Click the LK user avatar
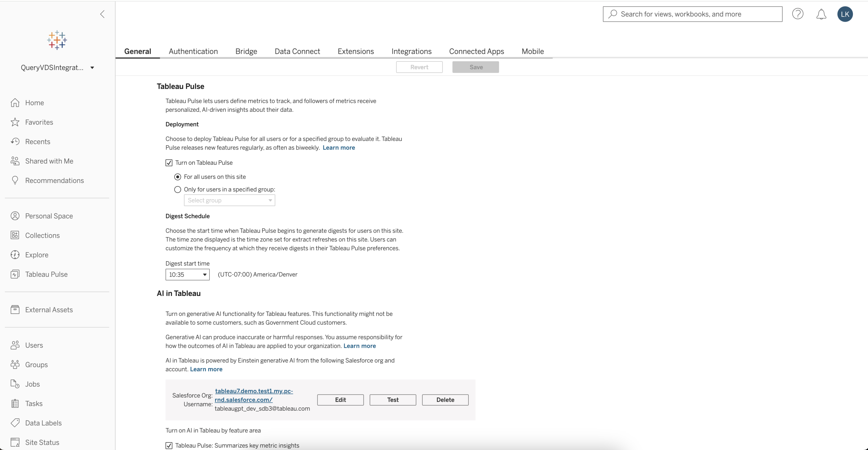868x450 pixels. point(845,14)
